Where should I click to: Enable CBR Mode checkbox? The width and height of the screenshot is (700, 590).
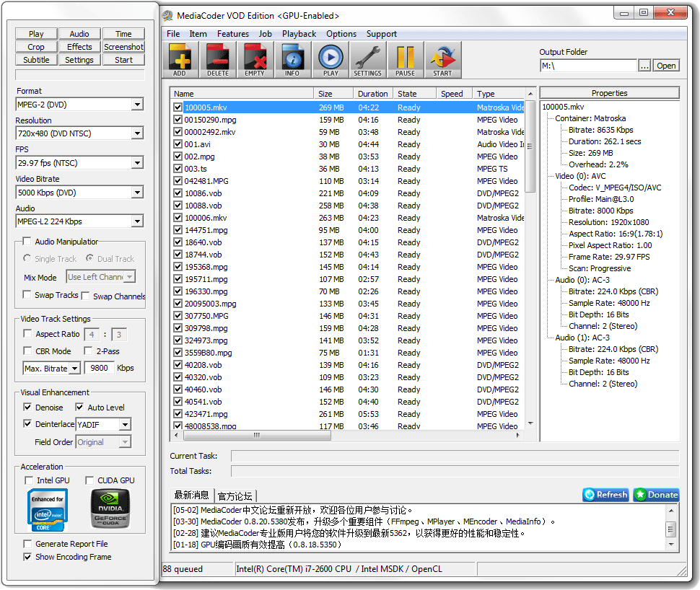click(x=27, y=351)
